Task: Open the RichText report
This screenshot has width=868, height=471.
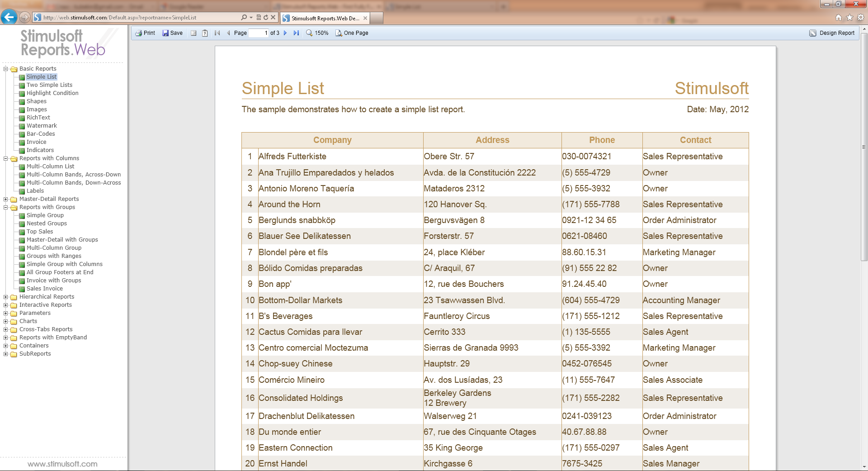Action: click(38, 118)
